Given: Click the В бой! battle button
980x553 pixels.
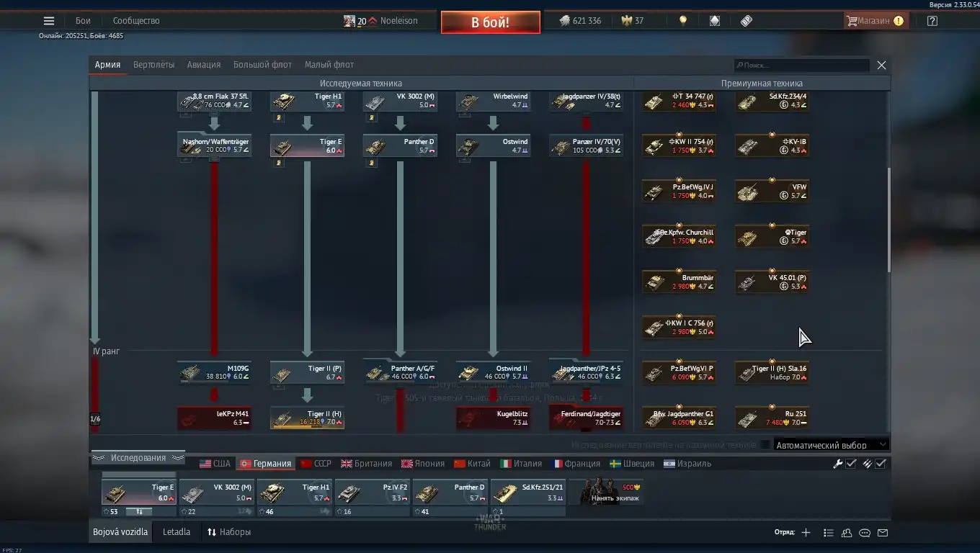Looking at the screenshot, I should pos(491,22).
